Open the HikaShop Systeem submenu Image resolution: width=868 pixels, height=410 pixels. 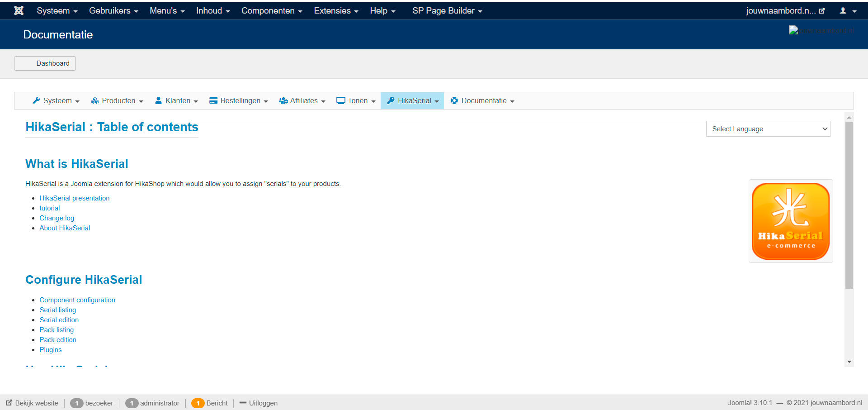[x=56, y=100]
